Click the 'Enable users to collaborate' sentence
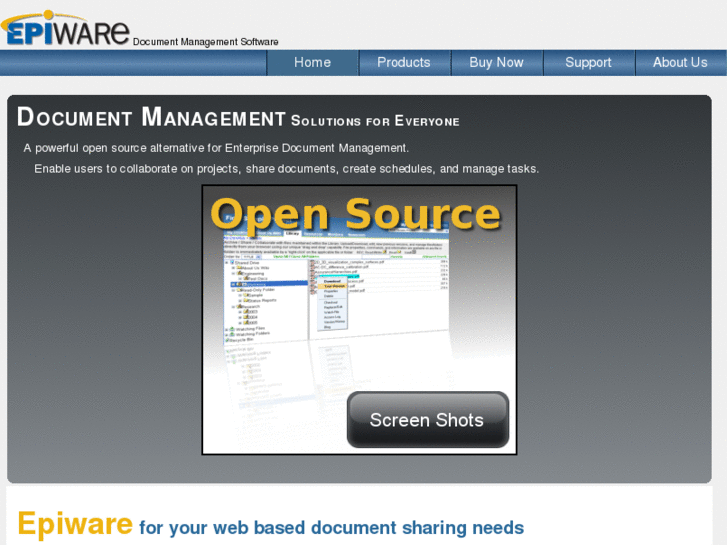Viewport: 727px width, 545px height. pos(287,169)
